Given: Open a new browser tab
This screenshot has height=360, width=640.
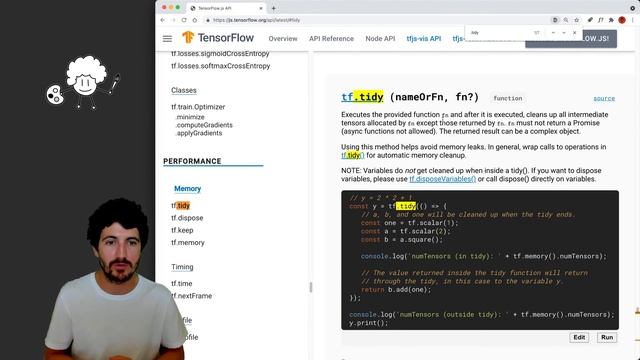Looking at the screenshot, I should coord(273,8).
